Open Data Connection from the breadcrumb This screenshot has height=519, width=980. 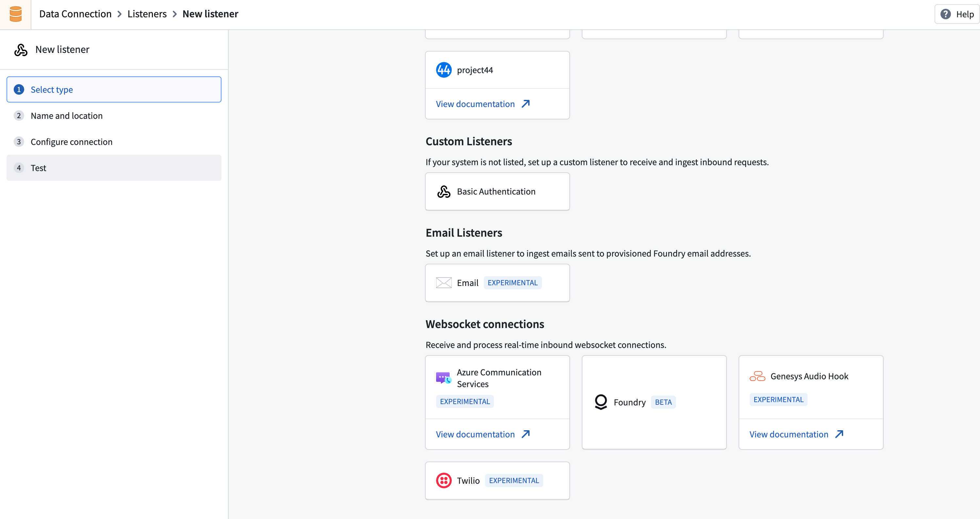(75, 14)
